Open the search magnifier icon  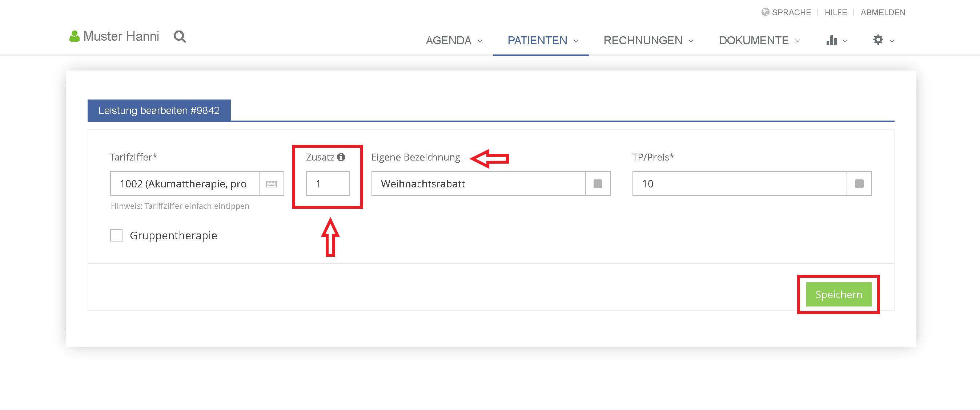tap(180, 36)
